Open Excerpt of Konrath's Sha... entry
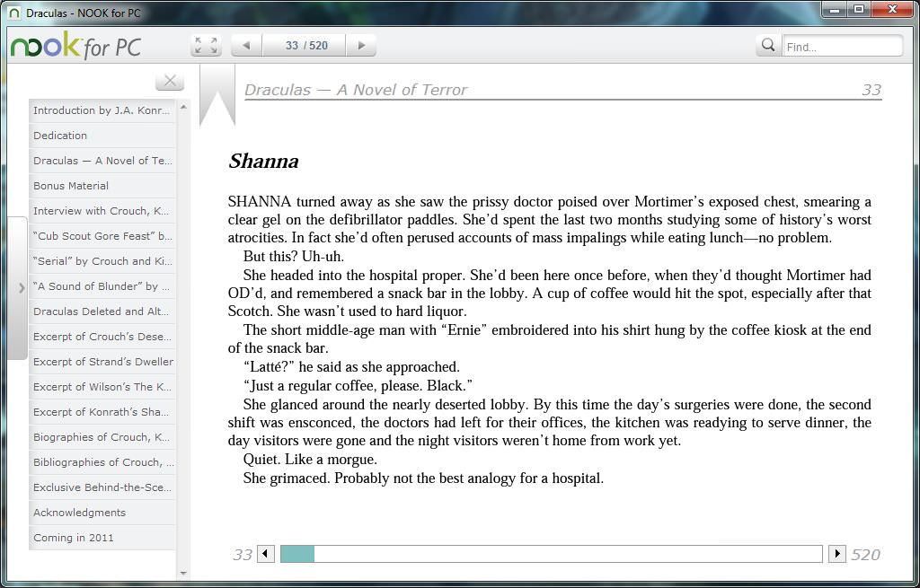This screenshot has width=920, height=588. pos(102,413)
